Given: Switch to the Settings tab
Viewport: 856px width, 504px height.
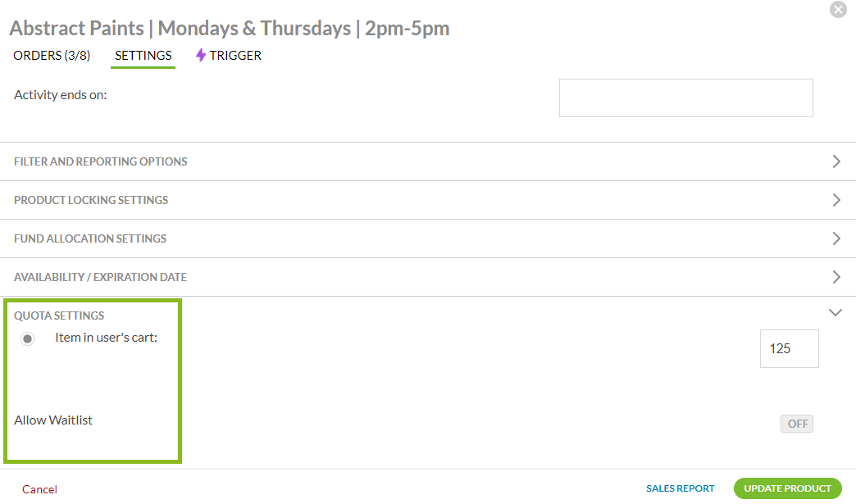Looking at the screenshot, I should (x=143, y=56).
